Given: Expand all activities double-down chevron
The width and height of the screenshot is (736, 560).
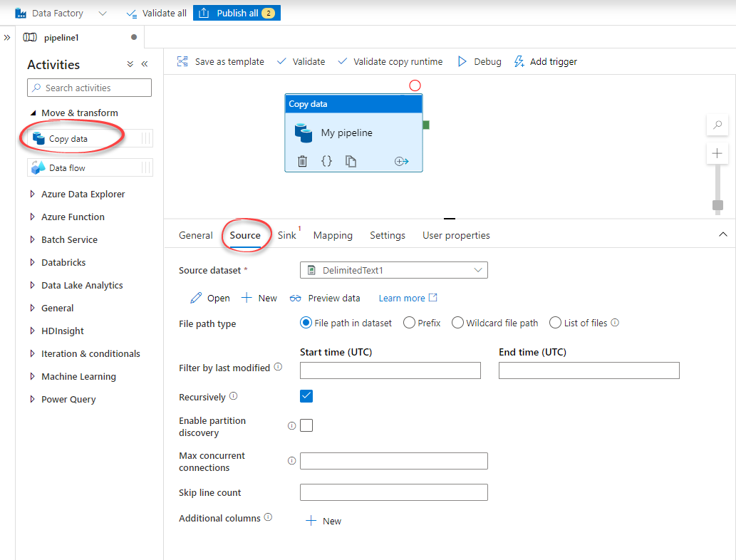Looking at the screenshot, I should [x=130, y=64].
